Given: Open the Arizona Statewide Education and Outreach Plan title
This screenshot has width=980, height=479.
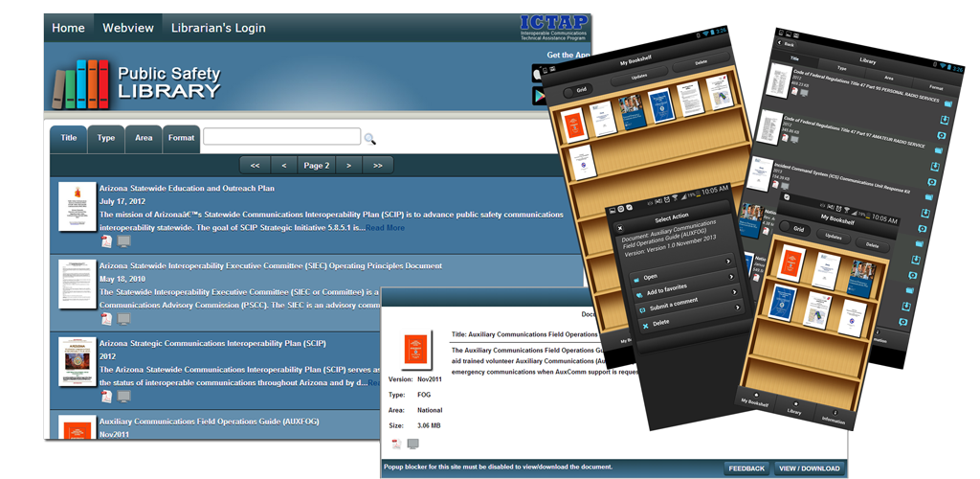Looking at the screenshot, I should [187, 188].
